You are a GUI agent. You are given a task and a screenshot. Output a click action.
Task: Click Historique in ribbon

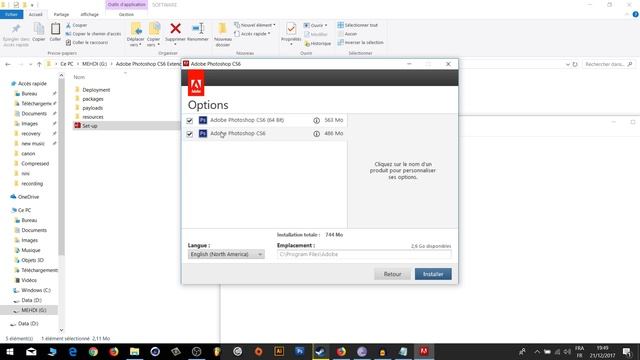[318, 43]
